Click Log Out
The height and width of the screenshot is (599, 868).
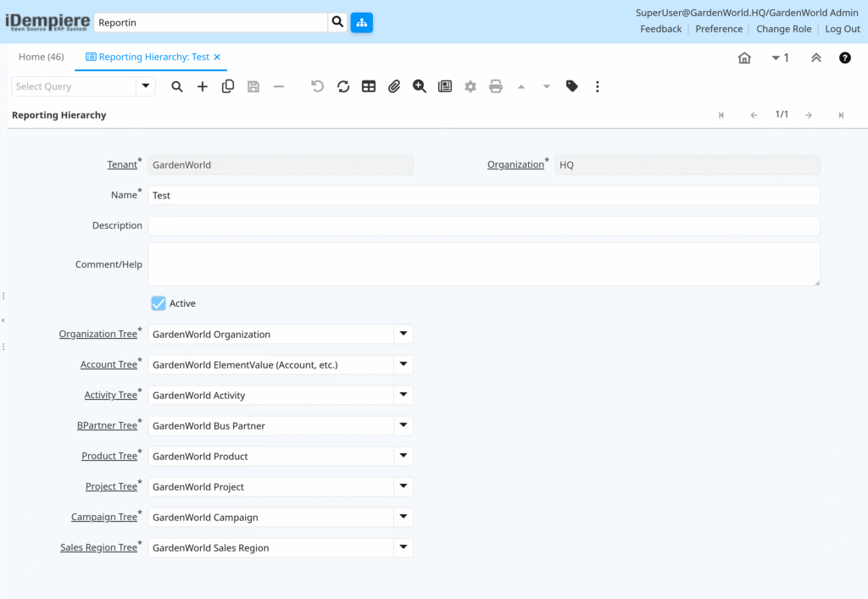[x=843, y=29]
